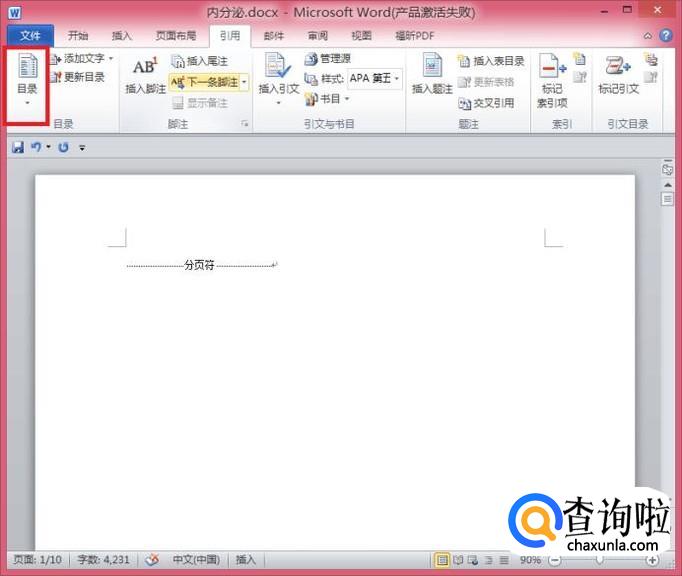This screenshot has width=682, height=576.
Task: Click update table of authorities icon
Action: pos(651,77)
